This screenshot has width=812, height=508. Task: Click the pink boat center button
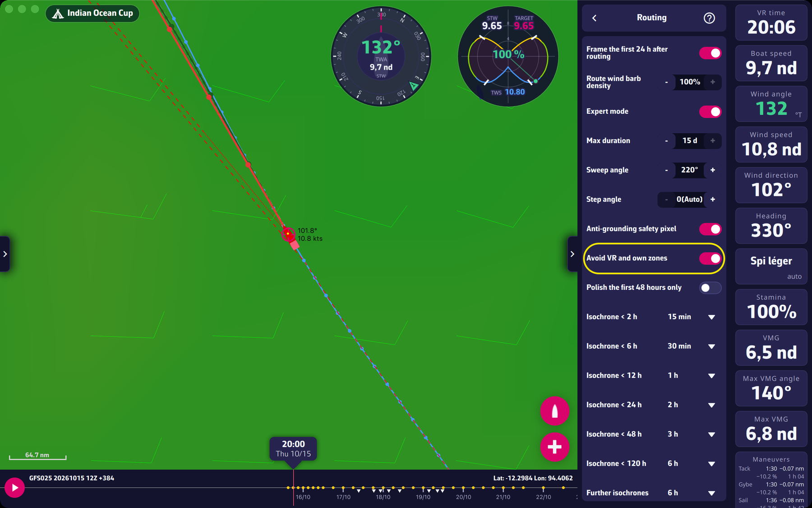tap(554, 411)
